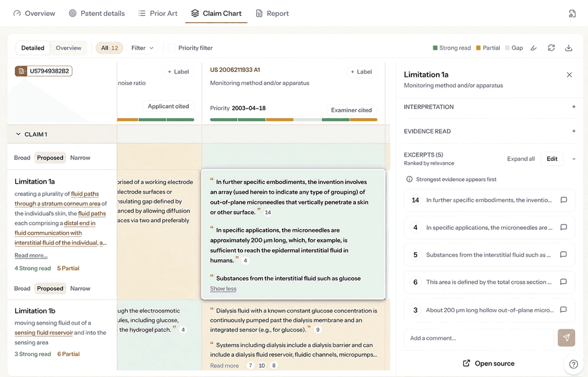
Task: Click the Open source external link icon
Action: tap(466, 363)
